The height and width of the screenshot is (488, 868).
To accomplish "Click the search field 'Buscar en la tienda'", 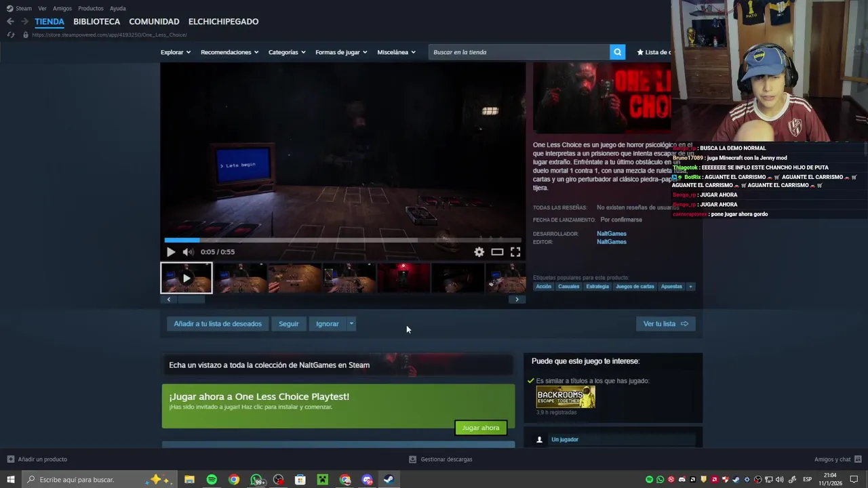I will 519,52.
